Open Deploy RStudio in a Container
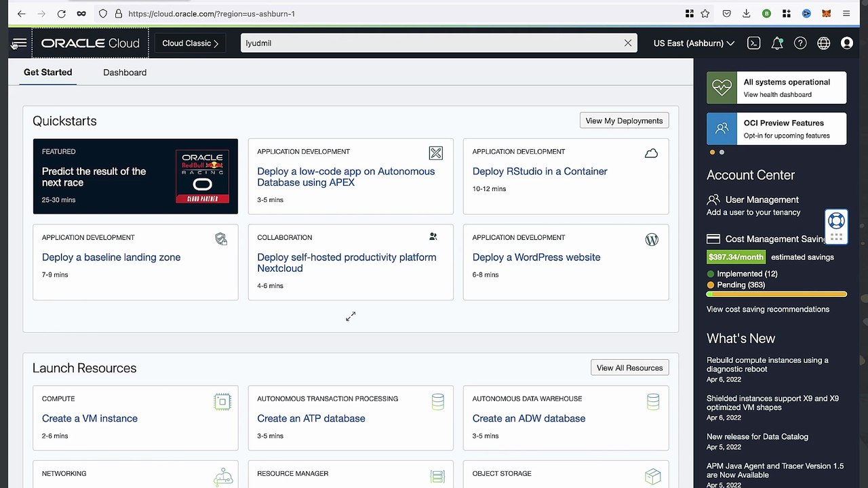The image size is (868, 488). 540,171
